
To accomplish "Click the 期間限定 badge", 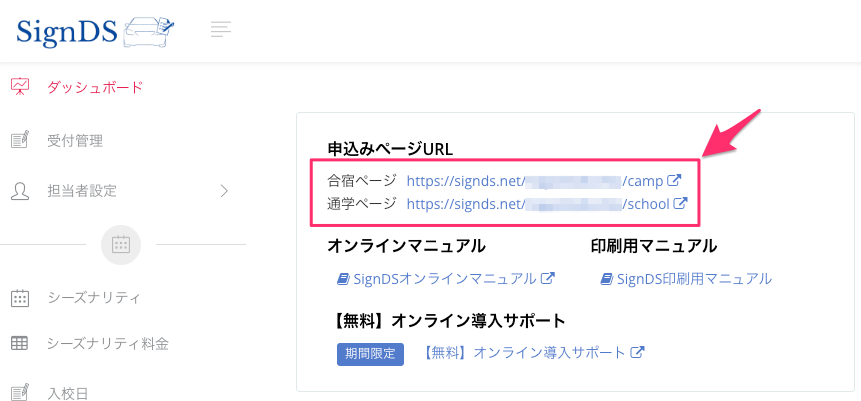I will pyautogui.click(x=370, y=354).
